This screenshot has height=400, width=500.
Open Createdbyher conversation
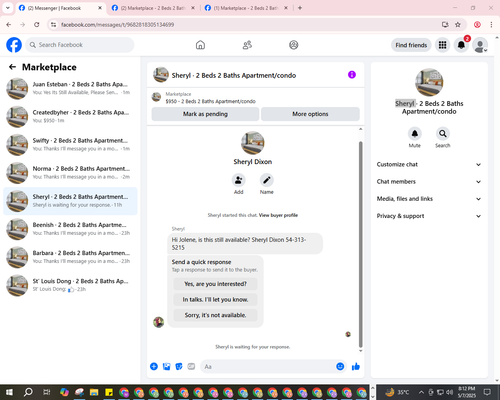click(x=70, y=117)
